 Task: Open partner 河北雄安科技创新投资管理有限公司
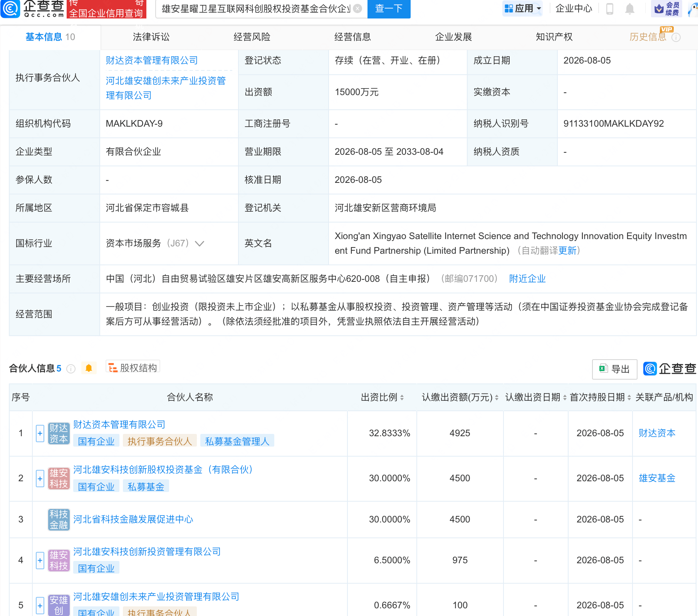tap(147, 552)
